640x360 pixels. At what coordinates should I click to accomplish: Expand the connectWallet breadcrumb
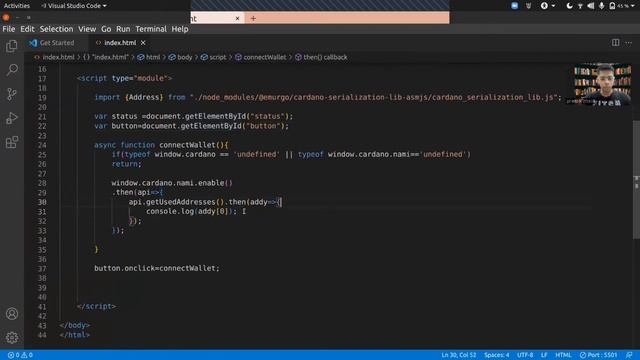pyautogui.click(x=260, y=57)
